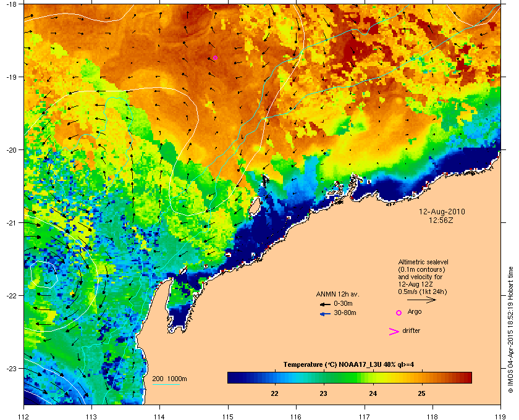Screen dimensions: 519x420
Task: Click the longitude axis label 112
Action: click(24, 417)
